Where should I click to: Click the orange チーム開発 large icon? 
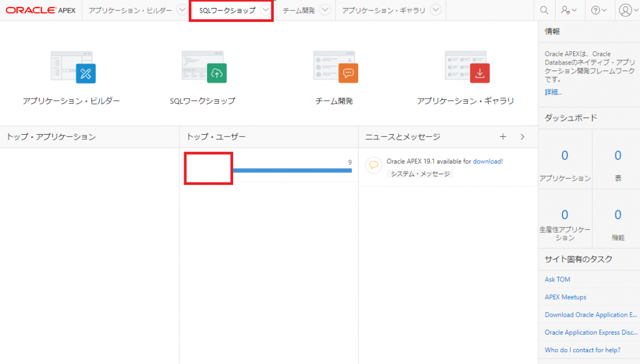[336, 67]
